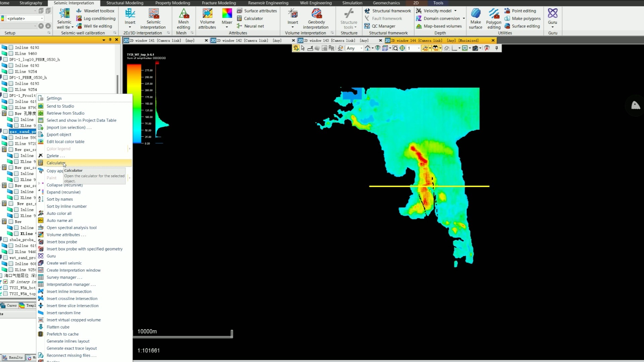Open the pane options dropdown arrow in panel header

(104, 40)
